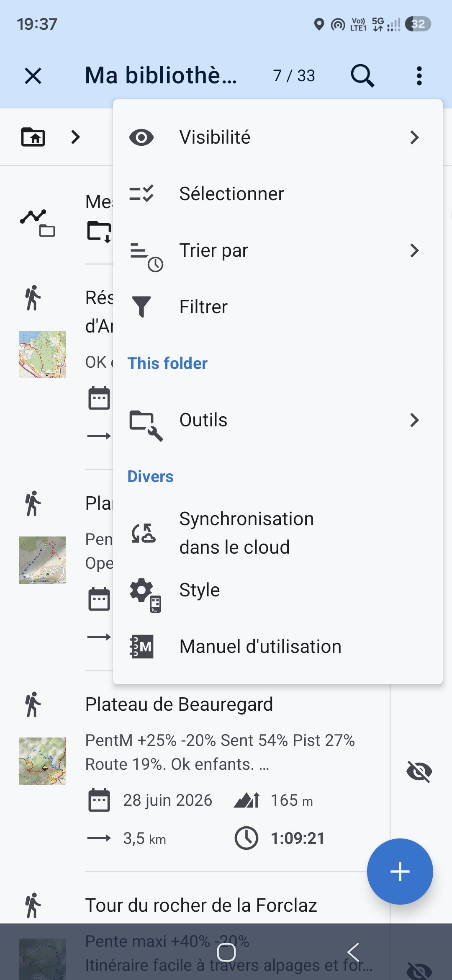Open the search magnifier icon

coord(362,76)
